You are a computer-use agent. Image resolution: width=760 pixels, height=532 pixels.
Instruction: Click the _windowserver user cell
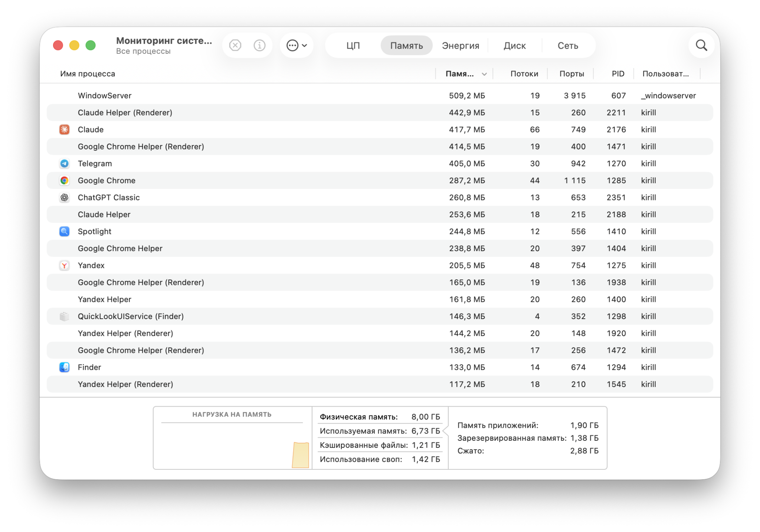coord(668,96)
